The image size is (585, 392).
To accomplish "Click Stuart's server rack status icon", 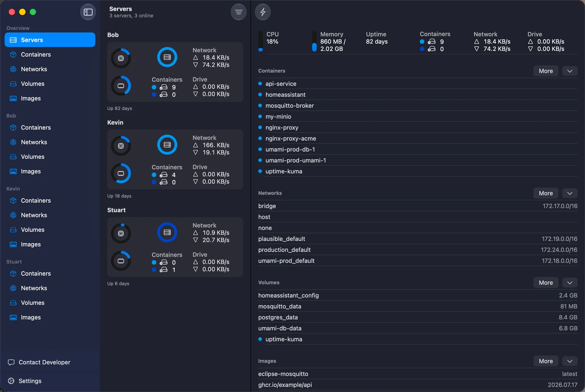I will click(167, 232).
